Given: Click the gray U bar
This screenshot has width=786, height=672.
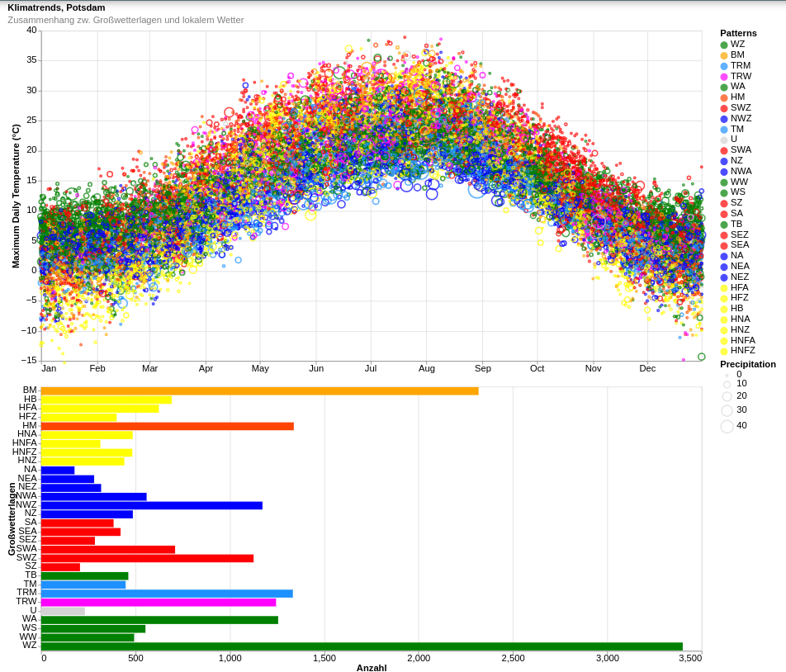Looking at the screenshot, I should (x=63, y=611).
